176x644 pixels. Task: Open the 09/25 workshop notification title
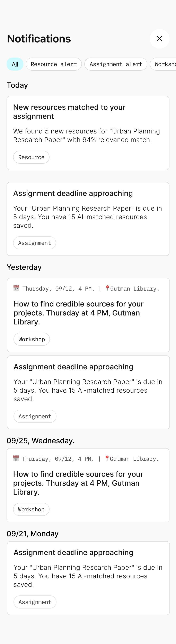[x=78, y=483]
